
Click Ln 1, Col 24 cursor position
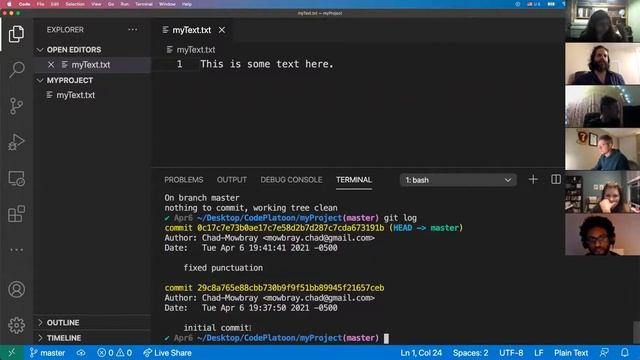coord(421,353)
